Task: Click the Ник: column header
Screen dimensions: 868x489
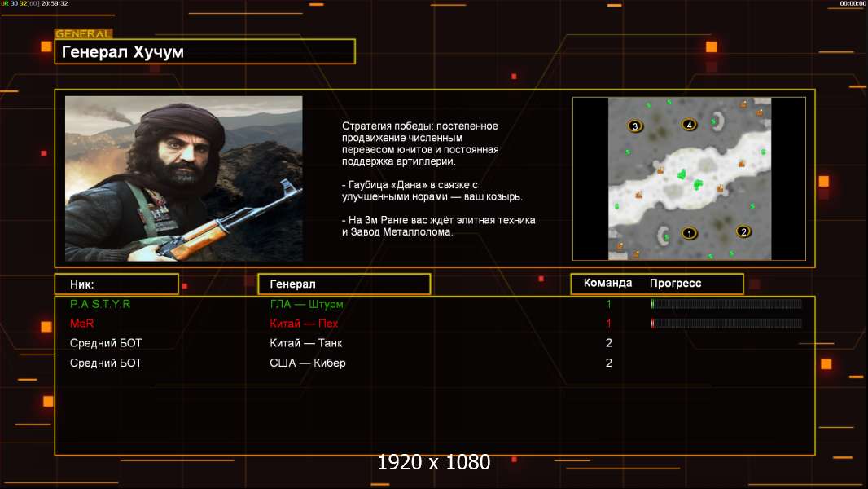Action: pyautogui.click(x=116, y=284)
